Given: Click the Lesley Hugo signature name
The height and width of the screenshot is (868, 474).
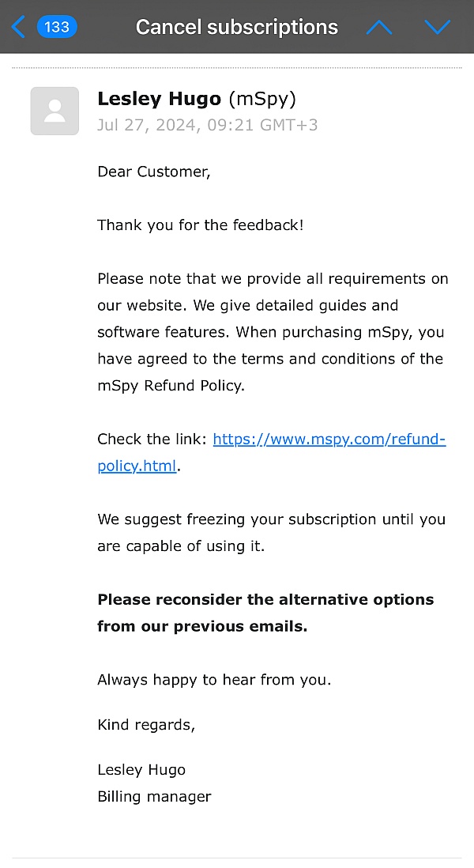Looking at the screenshot, I should point(141,770).
